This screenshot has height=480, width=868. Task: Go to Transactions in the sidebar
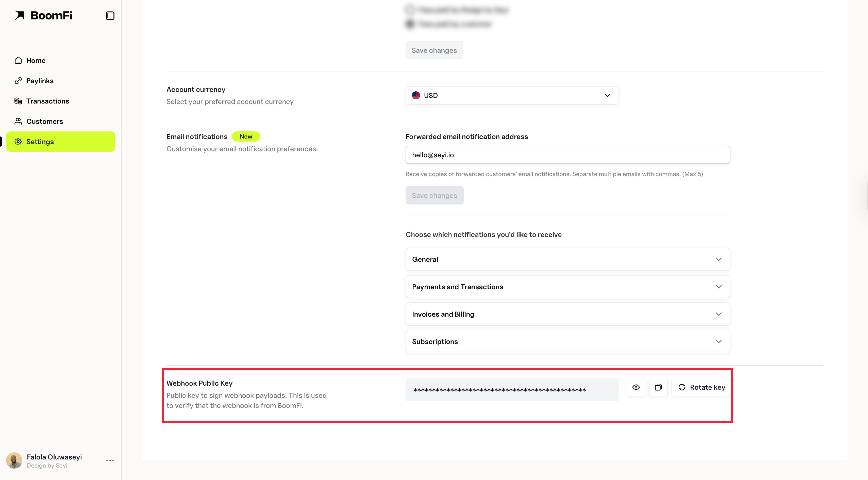coord(47,101)
